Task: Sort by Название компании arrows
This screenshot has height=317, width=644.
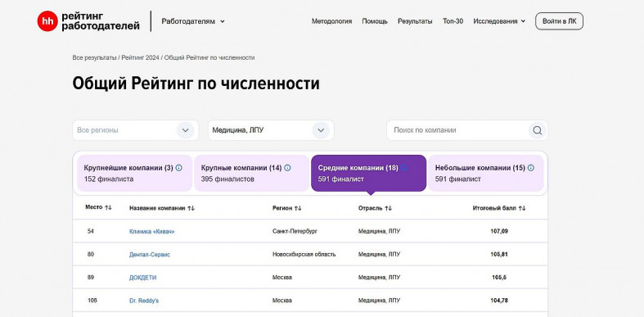Action: coord(191,208)
